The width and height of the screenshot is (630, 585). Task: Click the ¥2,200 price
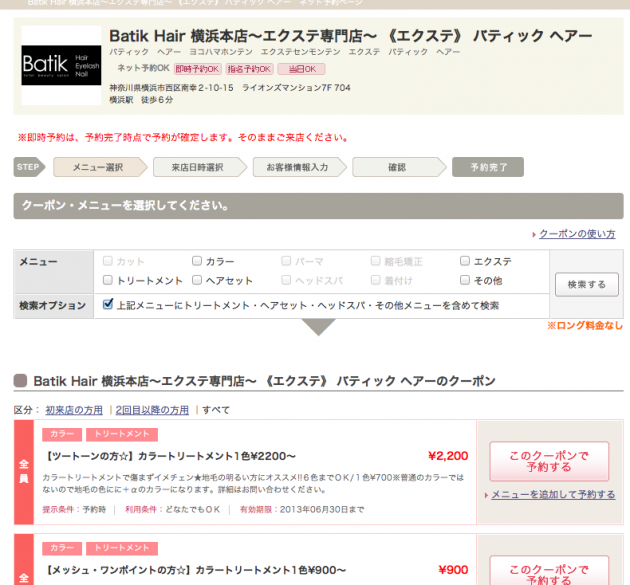click(x=448, y=456)
